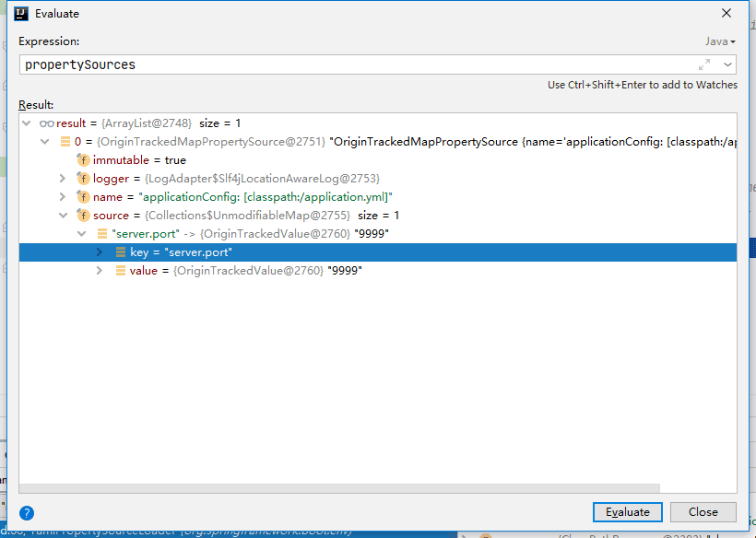
Task: Expand the logger node
Action: (63, 179)
